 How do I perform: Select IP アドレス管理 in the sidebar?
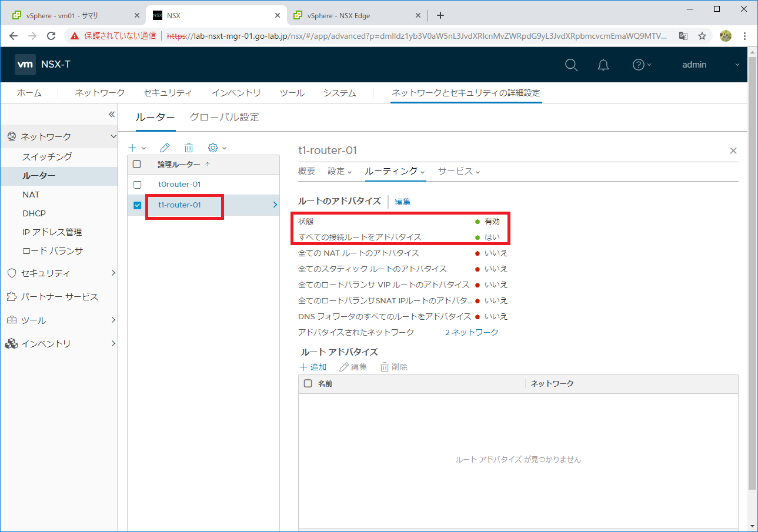click(x=52, y=232)
